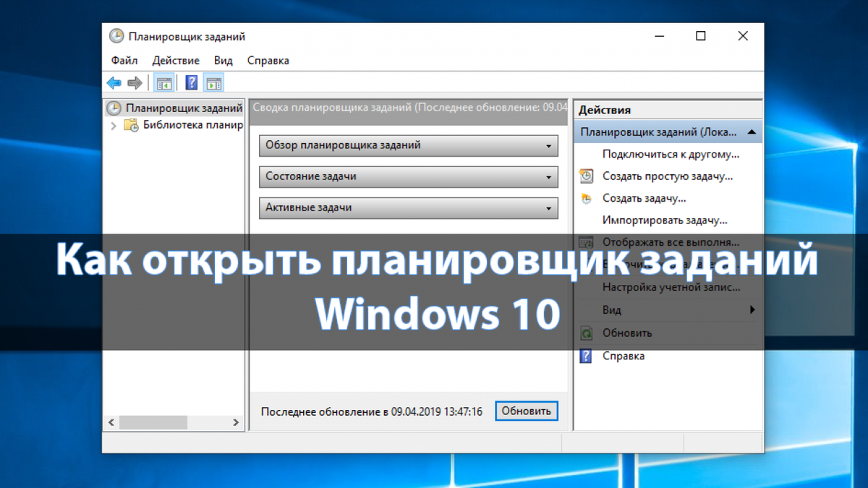
Task: Expand Активные задачи section
Action: coord(549,207)
